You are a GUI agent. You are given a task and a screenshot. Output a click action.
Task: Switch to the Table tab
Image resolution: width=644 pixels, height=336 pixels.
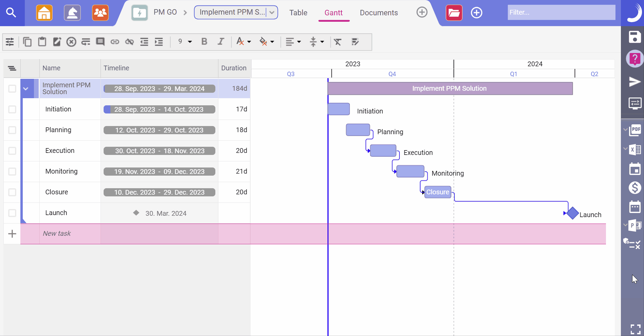point(298,13)
